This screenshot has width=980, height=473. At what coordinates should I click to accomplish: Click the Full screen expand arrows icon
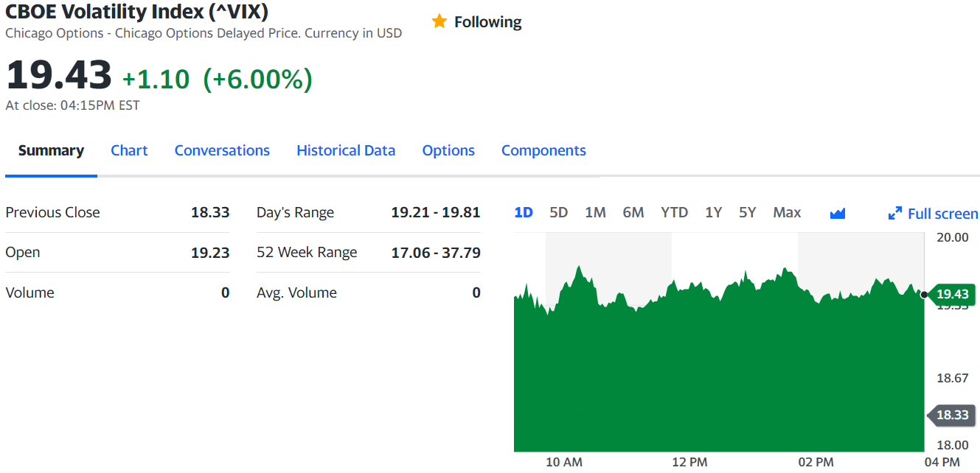(895, 214)
